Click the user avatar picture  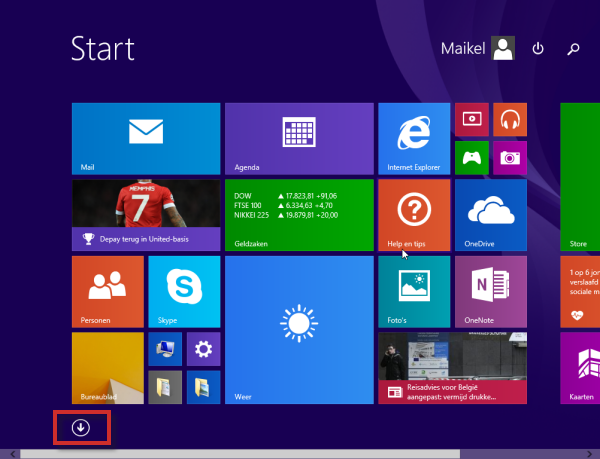[x=503, y=48]
